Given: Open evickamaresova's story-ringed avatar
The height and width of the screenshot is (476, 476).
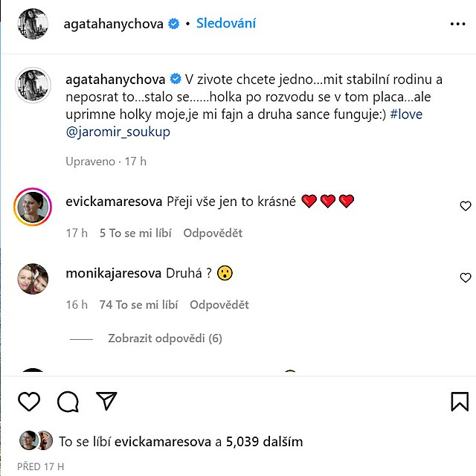Looking at the screenshot, I should [x=32, y=207].
